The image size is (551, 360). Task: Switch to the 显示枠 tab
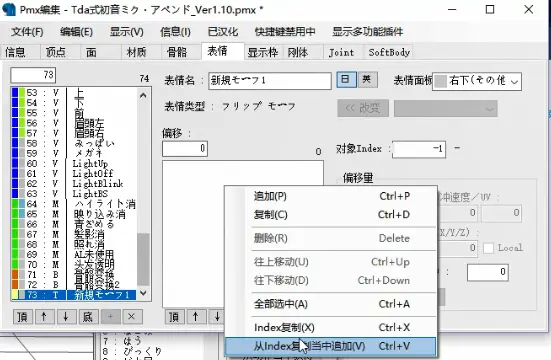[263, 52]
